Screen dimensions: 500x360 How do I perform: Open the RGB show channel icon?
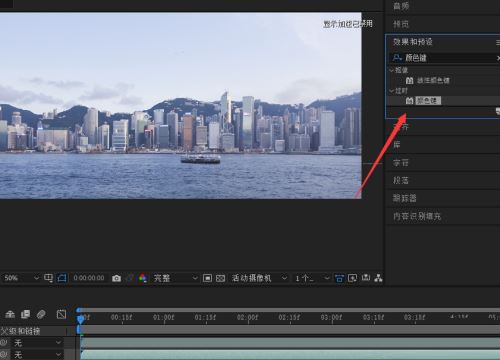click(x=143, y=278)
